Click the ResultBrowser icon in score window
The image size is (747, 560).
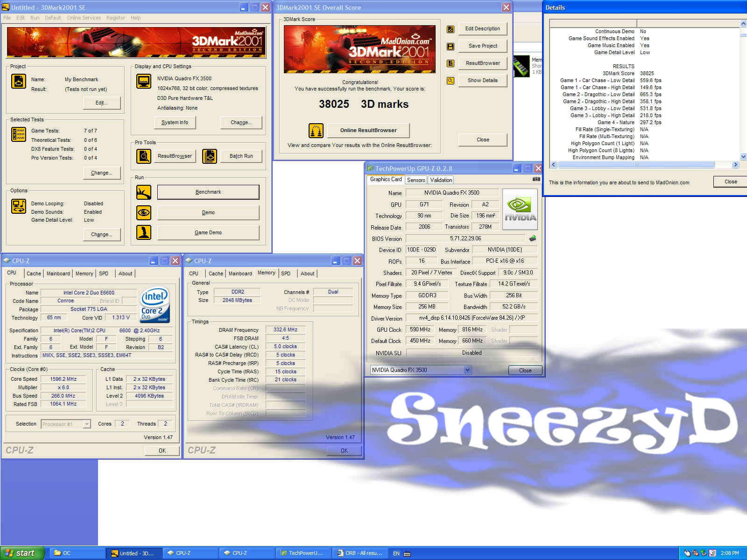[x=451, y=63]
